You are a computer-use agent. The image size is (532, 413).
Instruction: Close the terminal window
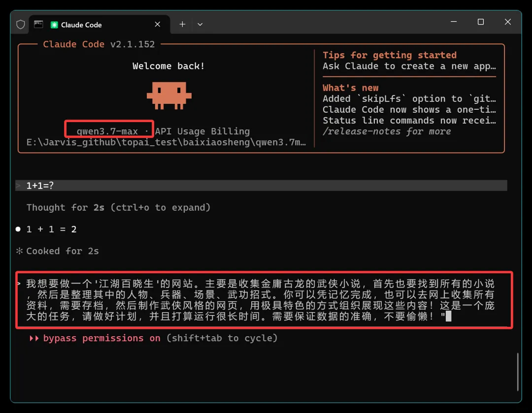508,22
